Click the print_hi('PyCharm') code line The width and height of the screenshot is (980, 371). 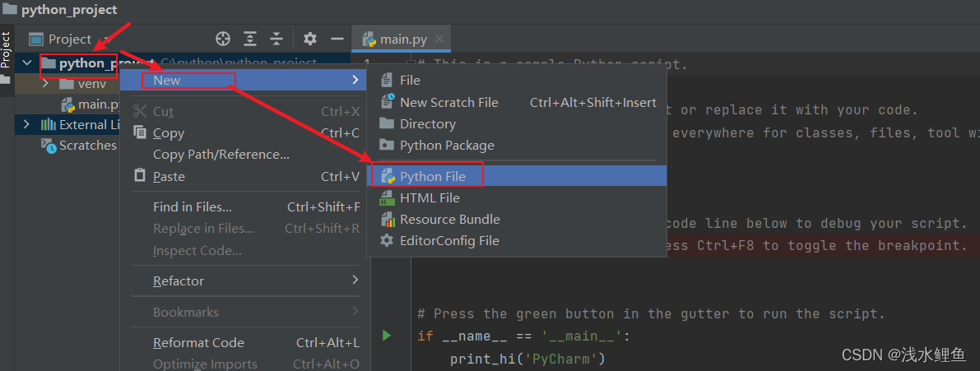point(527,359)
